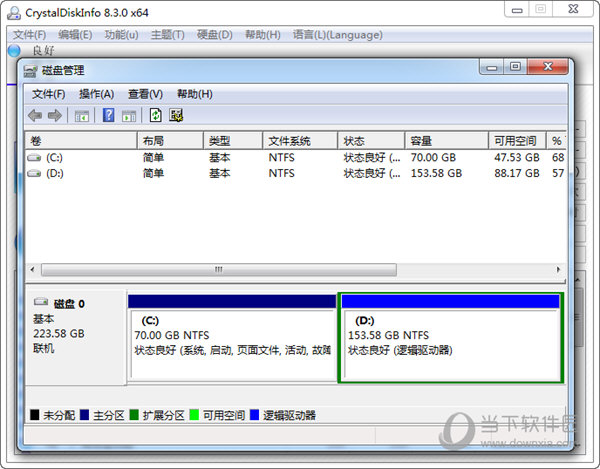Open the blue Help question mark icon
Image resolution: width=600 pixels, height=469 pixels.
pyautogui.click(x=109, y=115)
